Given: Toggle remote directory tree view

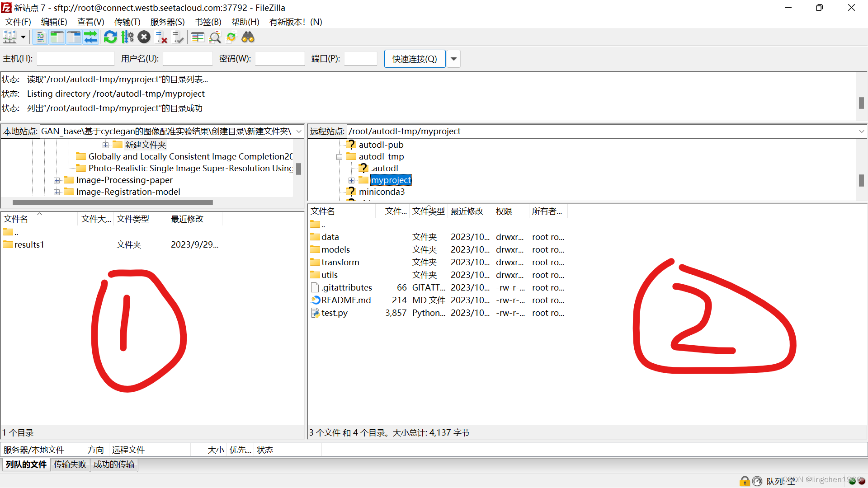Looking at the screenshot, I should [x=74, y=37].
